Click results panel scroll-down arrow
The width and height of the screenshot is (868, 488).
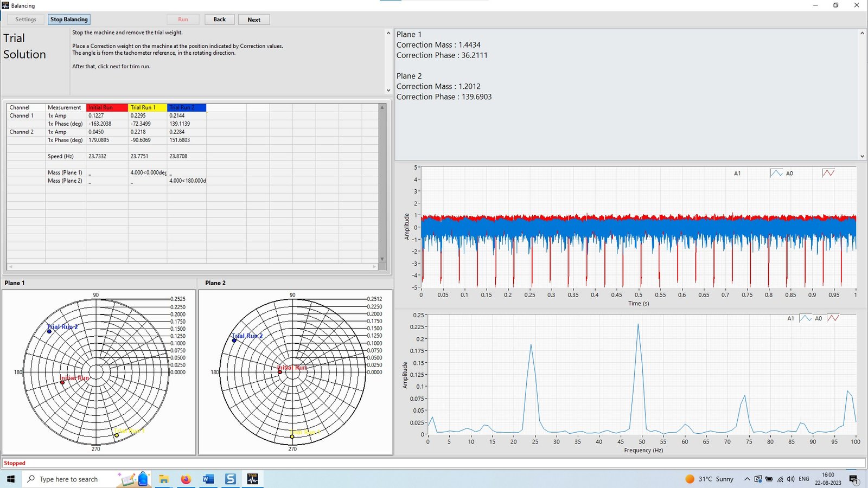pyautogui.click(x=862, y=156)
